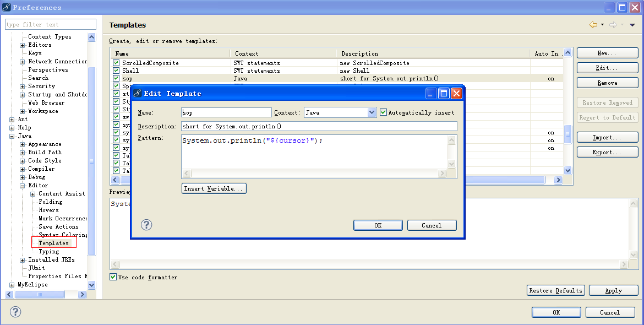Image resolution: width=644 pixels, height=325 pixels.
Task: Click the templates table vertical scrollbar thumb
Action: (567, 134)
